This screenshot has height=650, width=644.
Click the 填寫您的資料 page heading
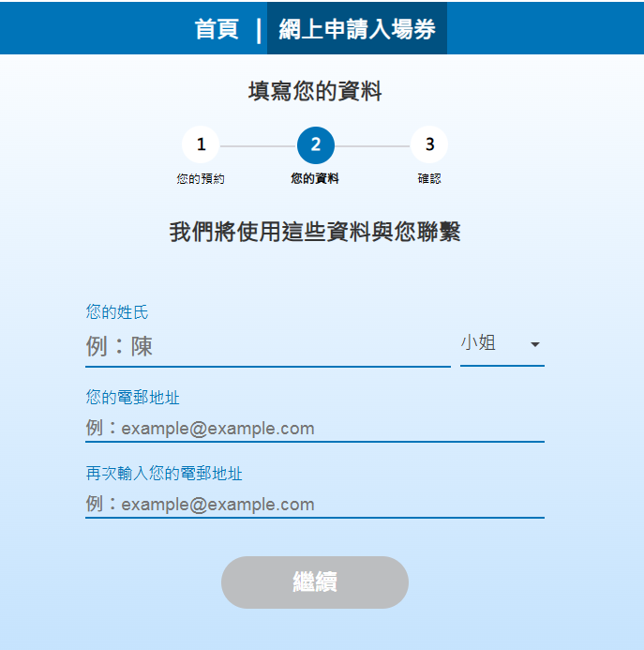click(315, 92)
